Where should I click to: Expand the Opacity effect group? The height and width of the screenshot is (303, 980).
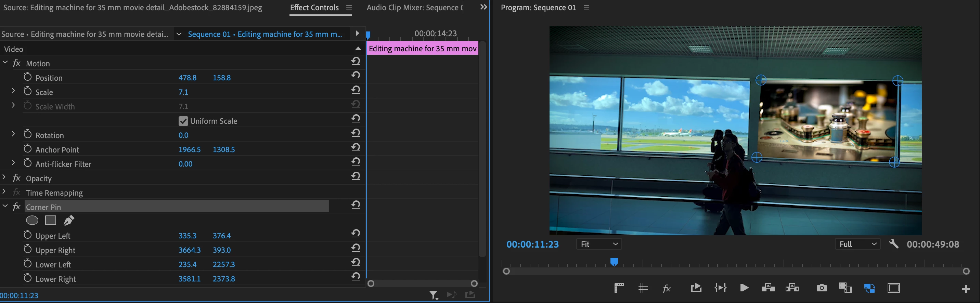click(x=4, y=177)
